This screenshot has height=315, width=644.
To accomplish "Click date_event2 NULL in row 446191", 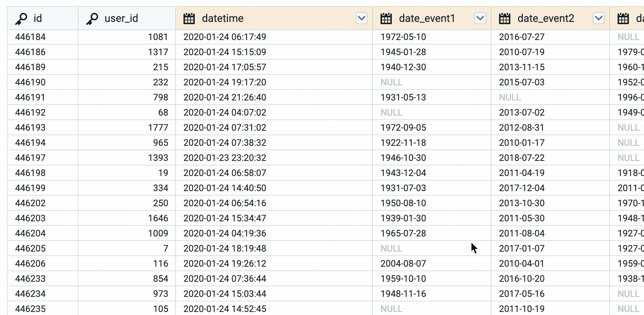I will click(x=510, y=97).
